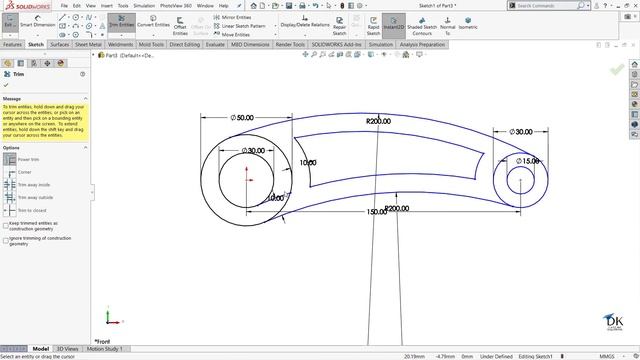Switch to Isometric view
The image size is (640, 360).
[x=468, y=23]
